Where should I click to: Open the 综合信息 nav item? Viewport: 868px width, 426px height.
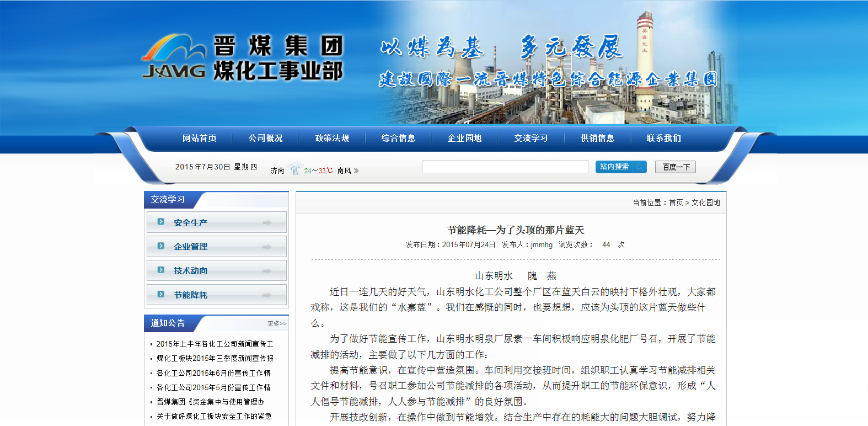click(x=398, y=139)
